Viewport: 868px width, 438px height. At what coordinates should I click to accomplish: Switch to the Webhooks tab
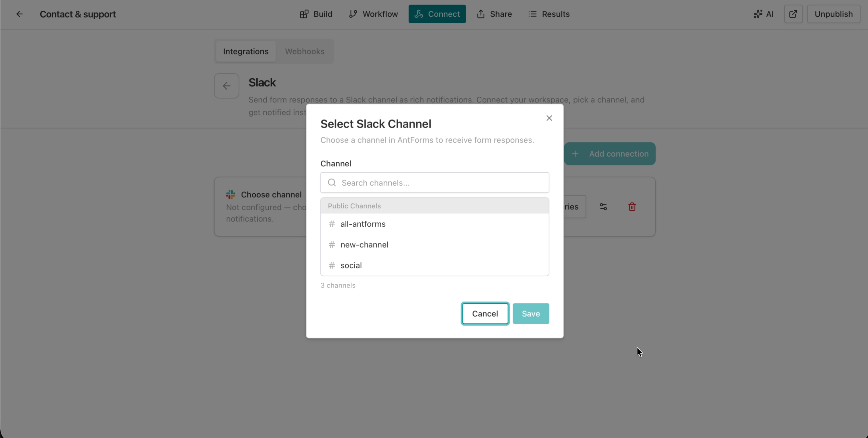point(305,51)
